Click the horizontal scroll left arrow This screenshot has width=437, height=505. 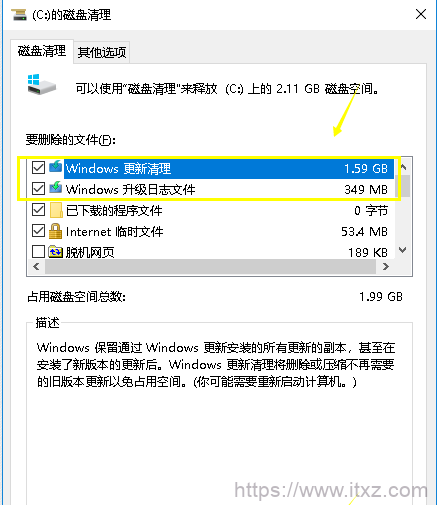(x=36, y=266)
